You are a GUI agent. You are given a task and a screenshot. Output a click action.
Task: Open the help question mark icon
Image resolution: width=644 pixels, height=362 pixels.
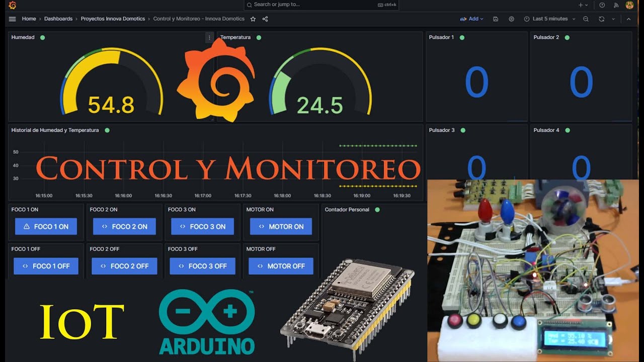[x=602, y=5]
